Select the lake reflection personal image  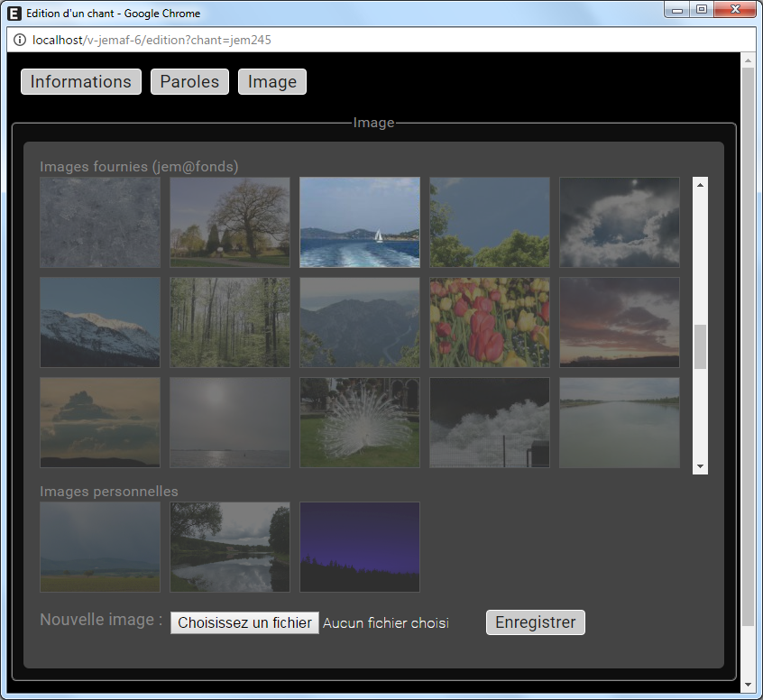click(230, 547)
